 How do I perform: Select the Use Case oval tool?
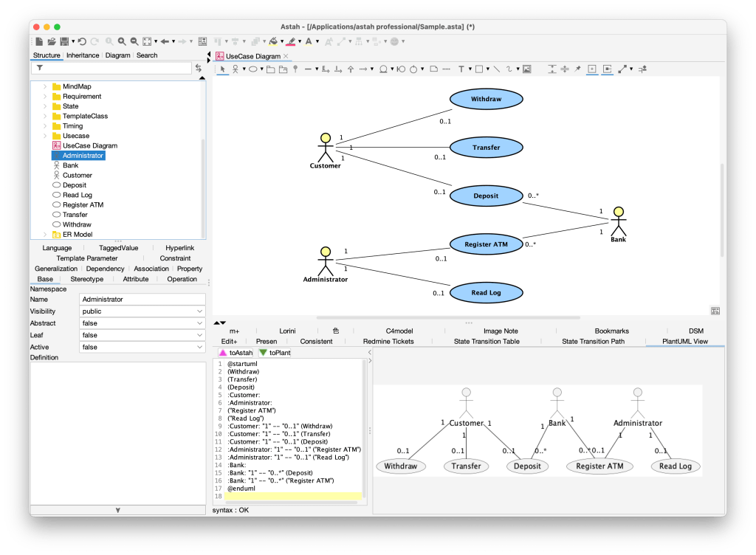(x=254, y=69)
